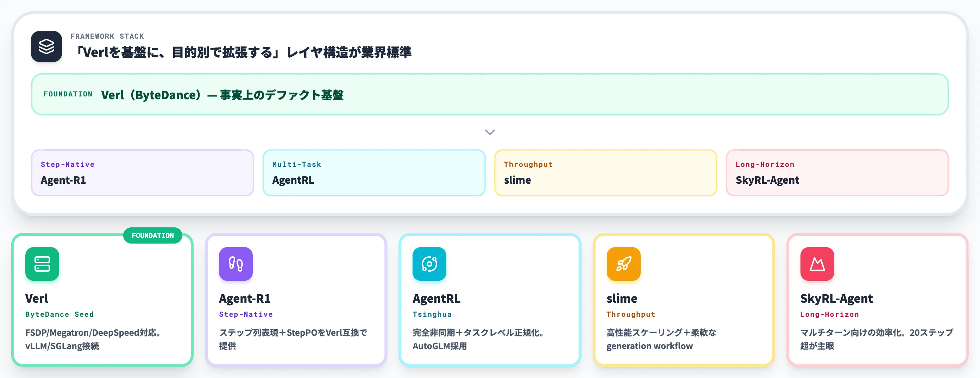Click the green server icon on Verl card

pos(42,264)
